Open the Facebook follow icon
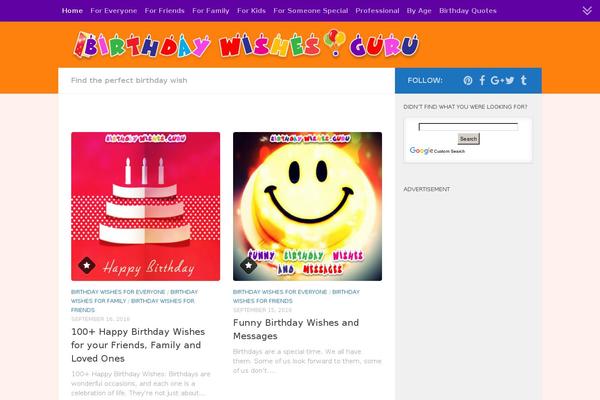Viewport: 600px width, 400px height. pyautogui.click(x=482, y=80)
